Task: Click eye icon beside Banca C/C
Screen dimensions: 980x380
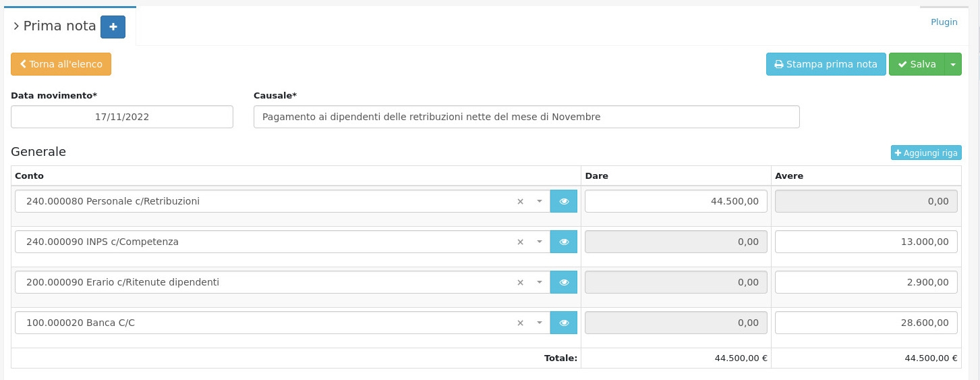Action: (x=564, y=323)
